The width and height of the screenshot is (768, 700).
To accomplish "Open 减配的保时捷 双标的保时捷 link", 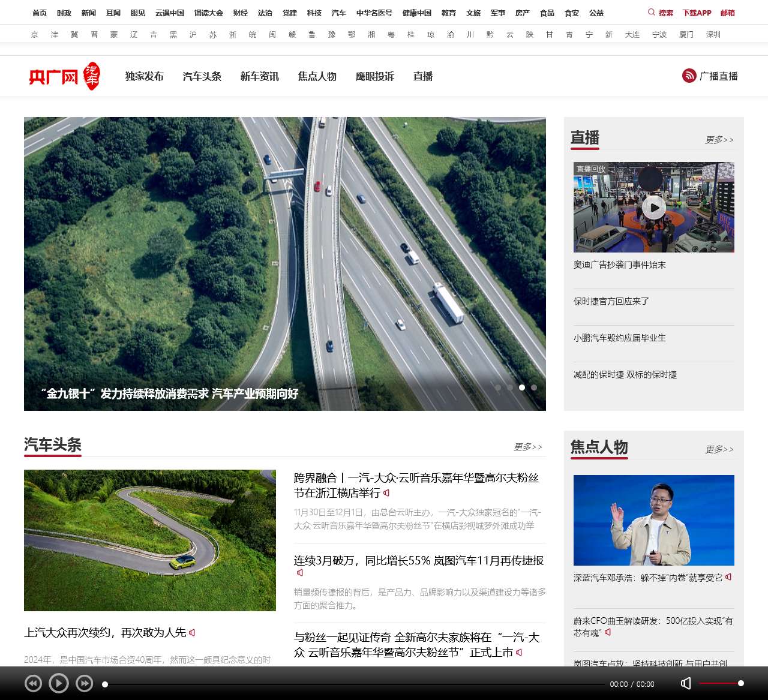I will (625, 374).
